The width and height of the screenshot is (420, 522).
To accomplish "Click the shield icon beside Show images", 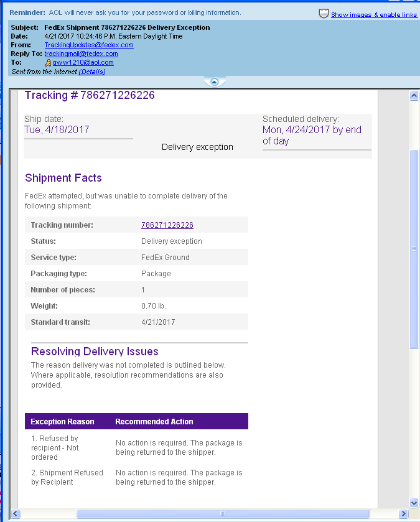I will pyautogui.click(x=324, y=14).
